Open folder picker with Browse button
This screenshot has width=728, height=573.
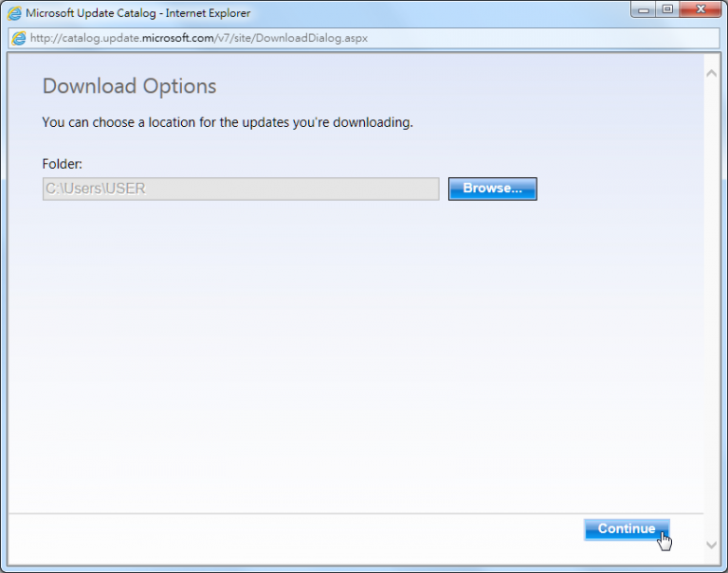click(492, 188)
